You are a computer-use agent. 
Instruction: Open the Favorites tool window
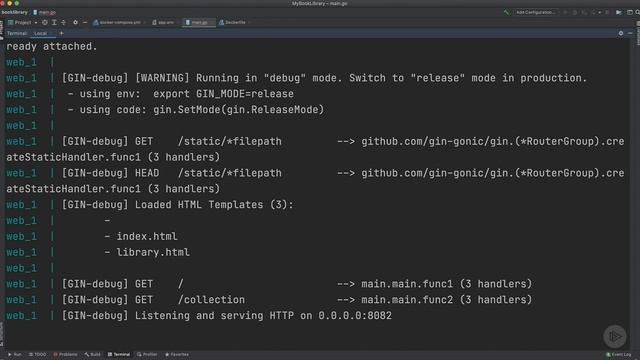point(177,354)
